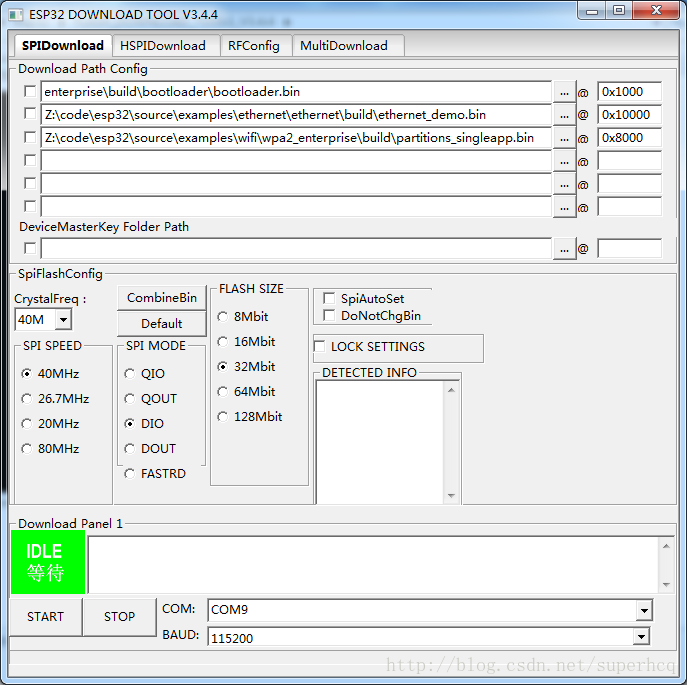Browse for the partitions_singleapp.bin path
The height and width of the screenshot is (685, 687).
point(564,138)
